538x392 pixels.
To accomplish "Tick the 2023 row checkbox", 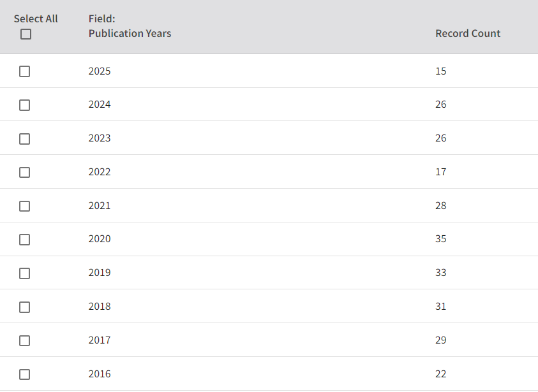I will point(24,139).
